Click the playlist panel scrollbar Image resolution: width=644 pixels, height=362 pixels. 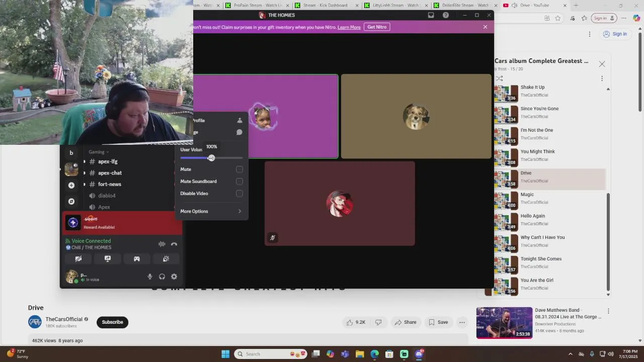pyautogui.click(x=608, y=241)
